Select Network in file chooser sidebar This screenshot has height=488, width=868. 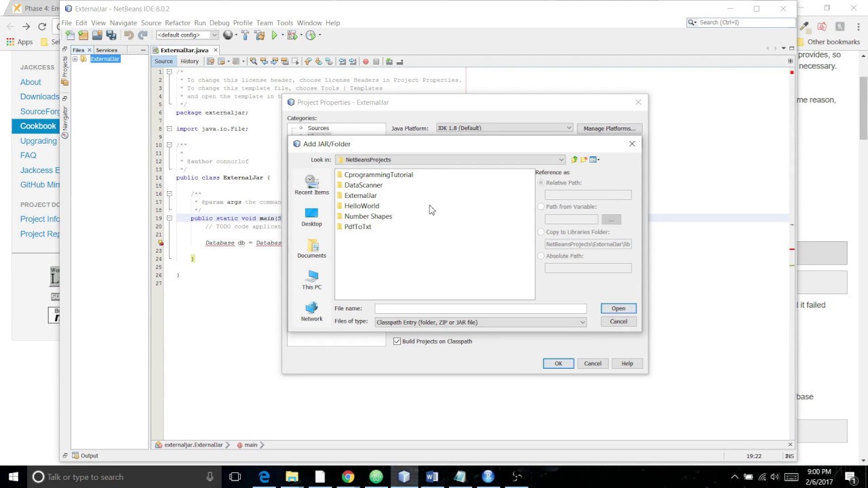[311, 312]
